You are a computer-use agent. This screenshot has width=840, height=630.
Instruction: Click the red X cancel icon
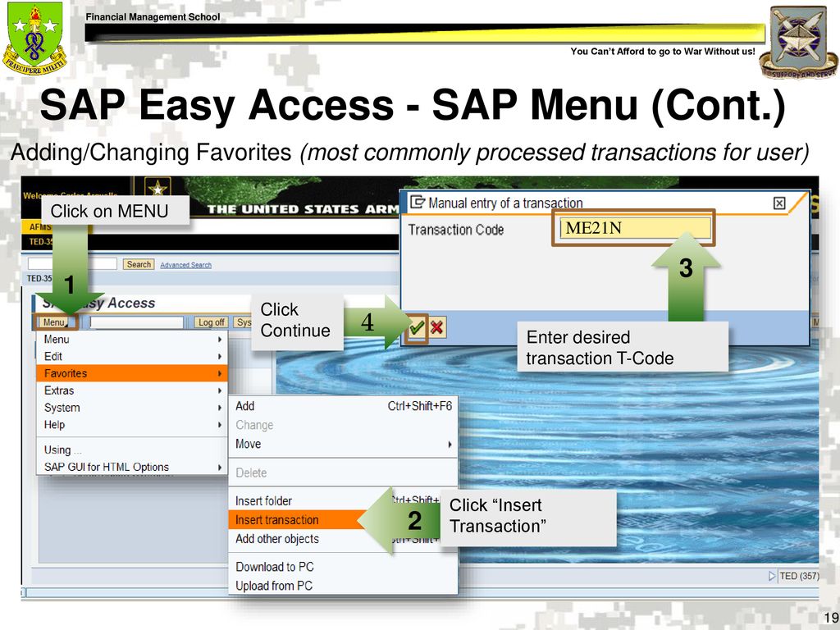click(437, 326)
